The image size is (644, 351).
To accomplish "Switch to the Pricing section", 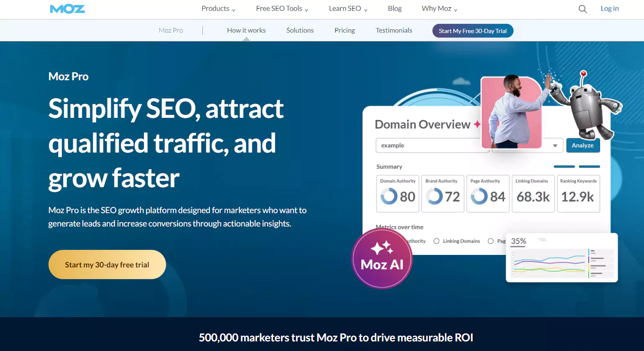I will coord(344,30).
